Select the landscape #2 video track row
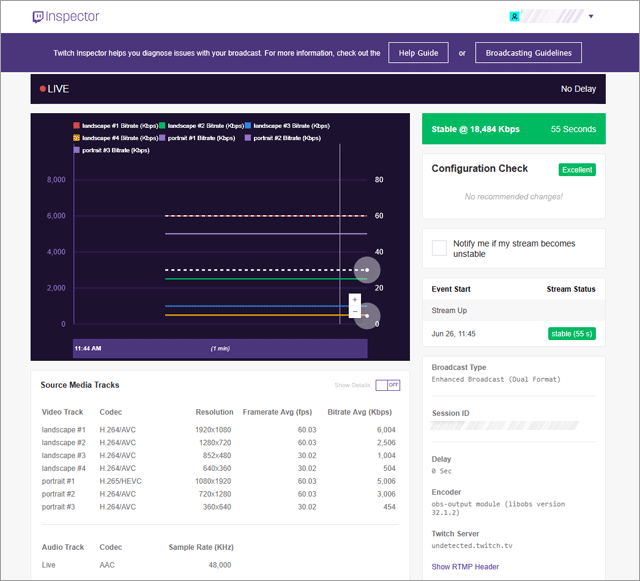This screenshot has width=640, height=581. (x=219, y=443)
